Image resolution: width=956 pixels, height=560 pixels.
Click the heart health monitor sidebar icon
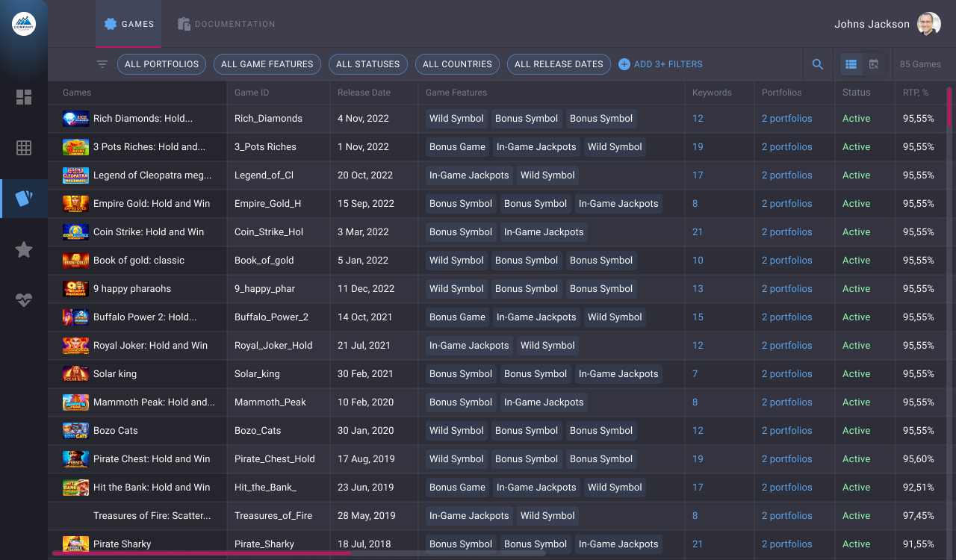click(24, 300)
